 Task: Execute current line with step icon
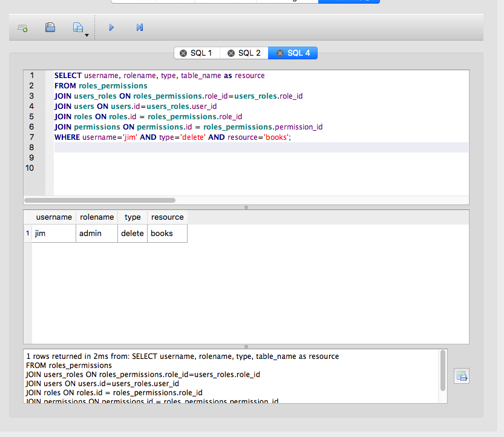pyautogui.click(x=140, y=27)
